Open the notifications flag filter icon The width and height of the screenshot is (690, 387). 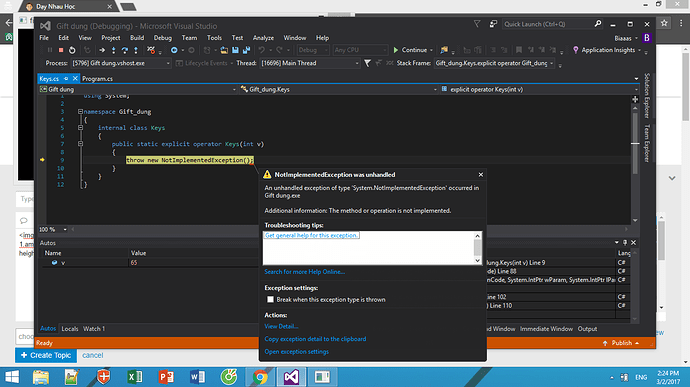tap(477, 24)
